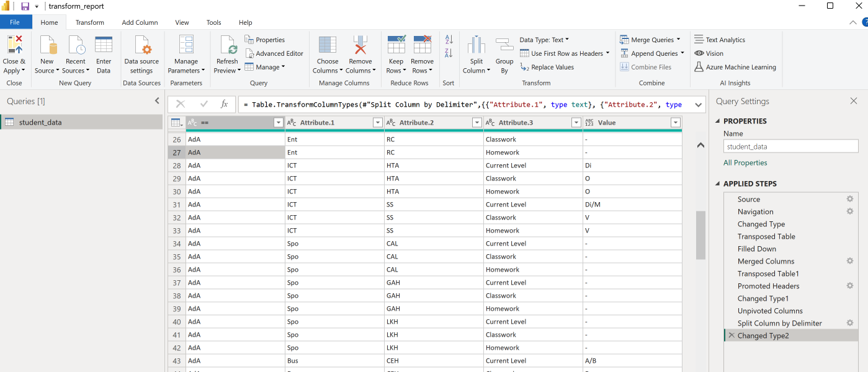Change the Value column data type icon
Viewport: 868px width, 372px height.
coord(589,123)
